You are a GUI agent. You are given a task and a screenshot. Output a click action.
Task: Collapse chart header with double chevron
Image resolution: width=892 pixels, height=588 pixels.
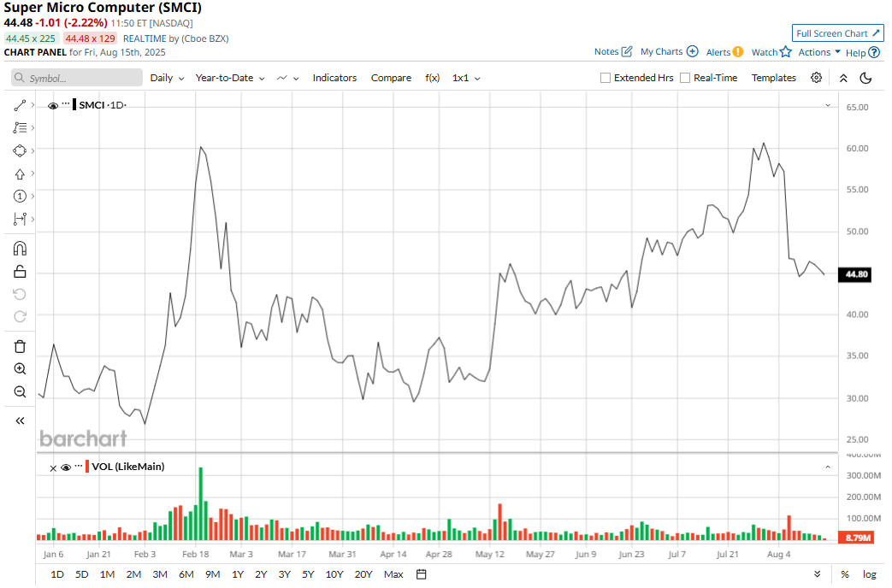click(x=843, y=78)
